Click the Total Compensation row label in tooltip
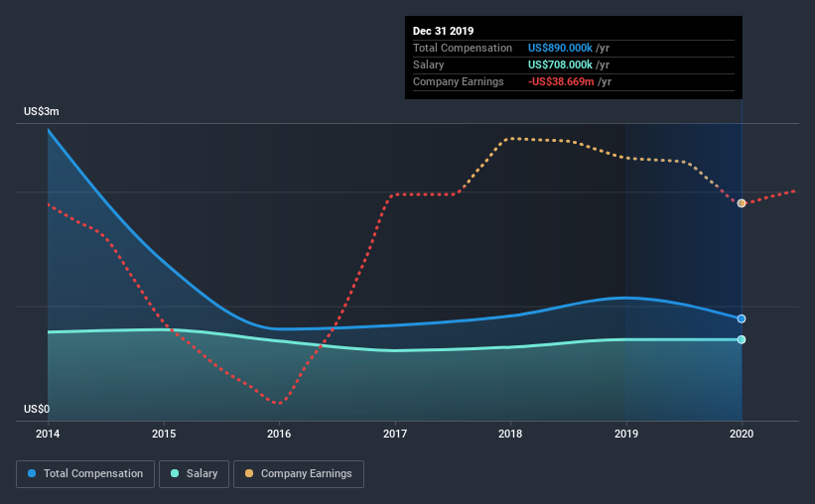The width and height of the screenshot is (815, 504). [463, 48]
